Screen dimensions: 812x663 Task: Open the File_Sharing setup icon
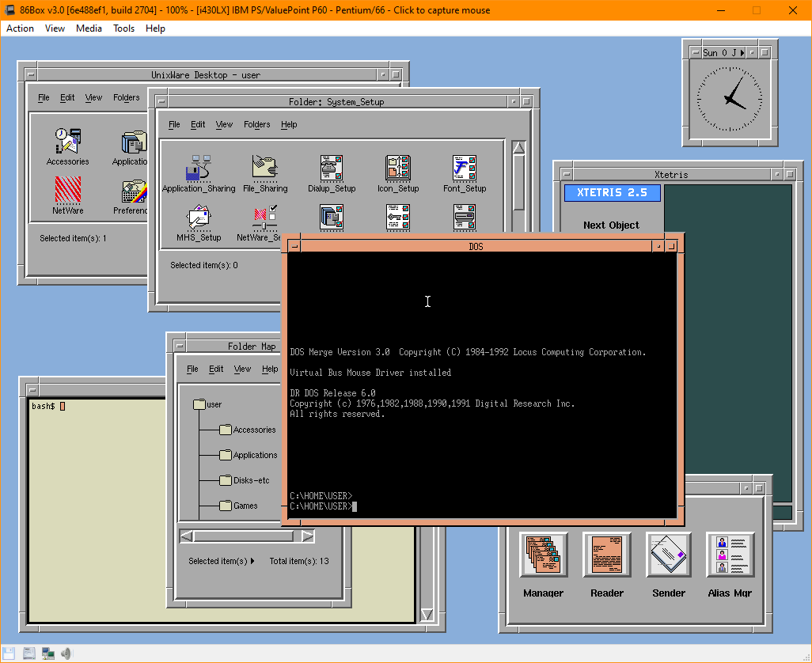coord(265,168)
